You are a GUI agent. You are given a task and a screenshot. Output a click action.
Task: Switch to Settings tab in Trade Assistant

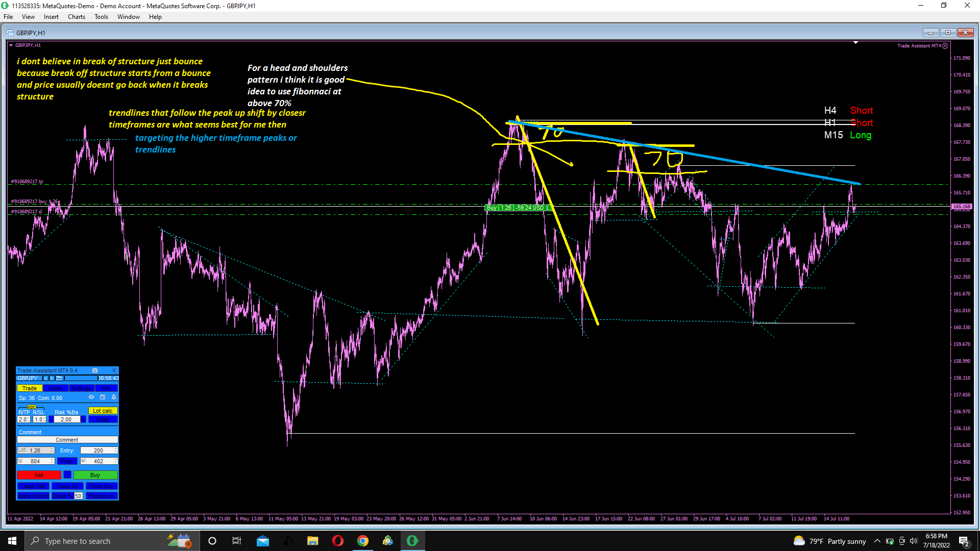(81, 388)
